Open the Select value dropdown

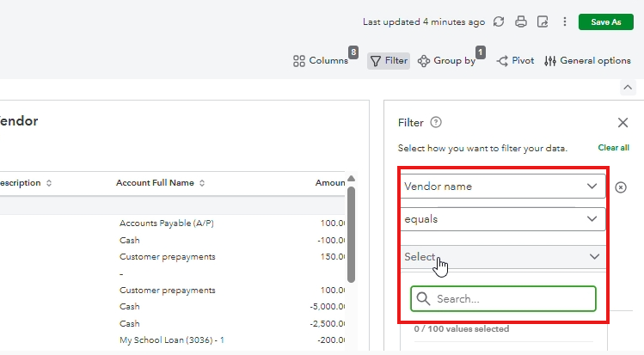coord(502,256)
